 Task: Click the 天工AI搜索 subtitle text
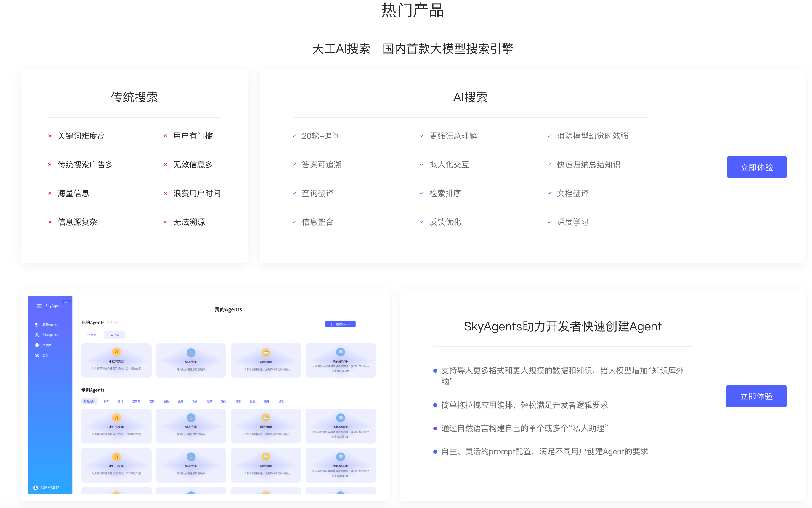(x=341, y=49)
